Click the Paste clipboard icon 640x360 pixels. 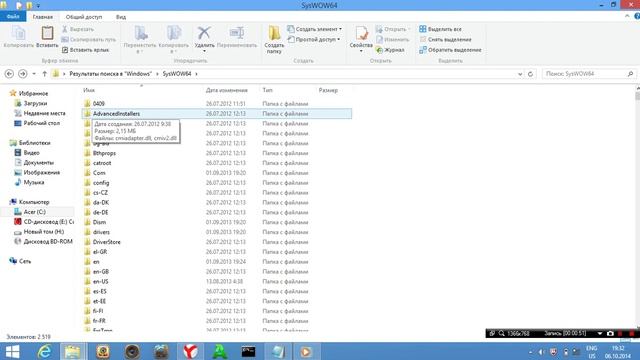click(x=47, y=33)
